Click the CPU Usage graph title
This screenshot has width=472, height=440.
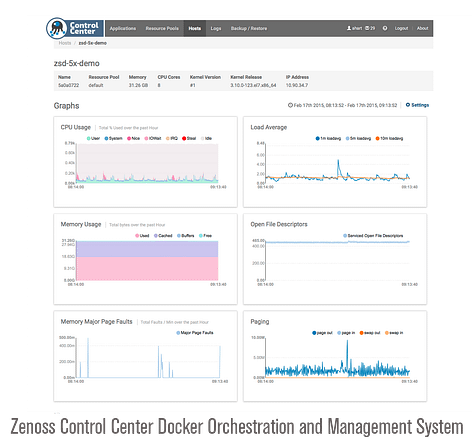click(76, 127)
